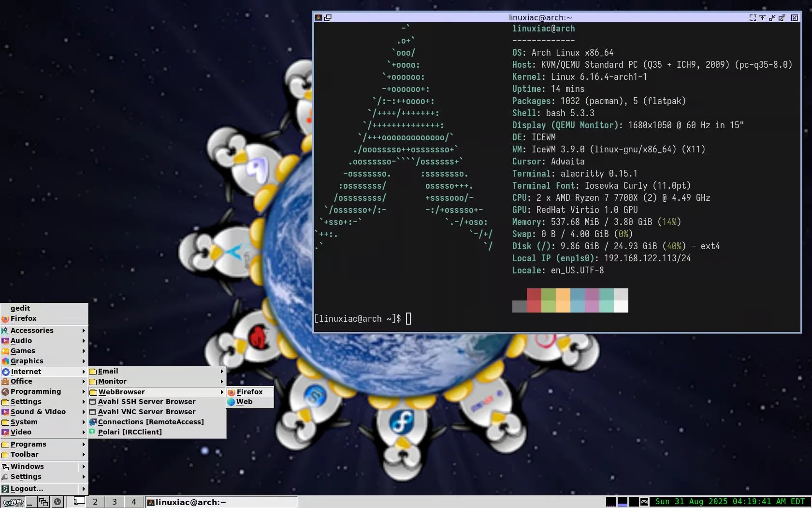The height and width of the screenshot is (508, 812).
Task: Launch gedit from the menu
Action: 19,308
